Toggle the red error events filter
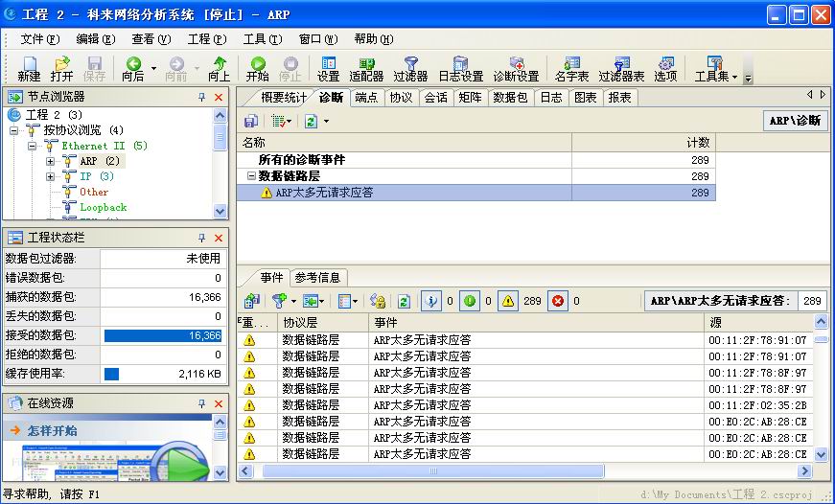Viewport: 835px width, 504px height. pos(558,301)
